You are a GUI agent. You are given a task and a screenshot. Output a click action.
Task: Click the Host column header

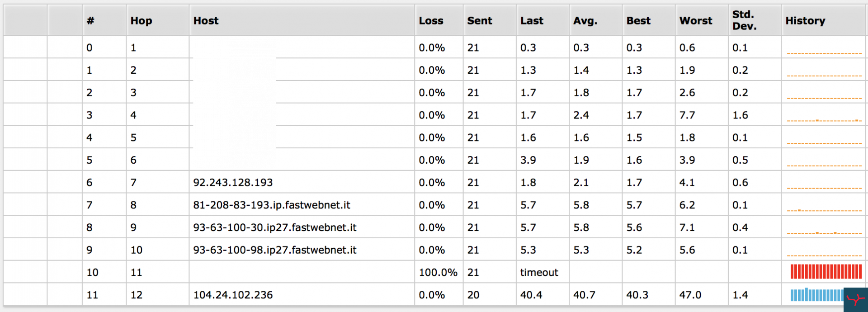[206, 21]
